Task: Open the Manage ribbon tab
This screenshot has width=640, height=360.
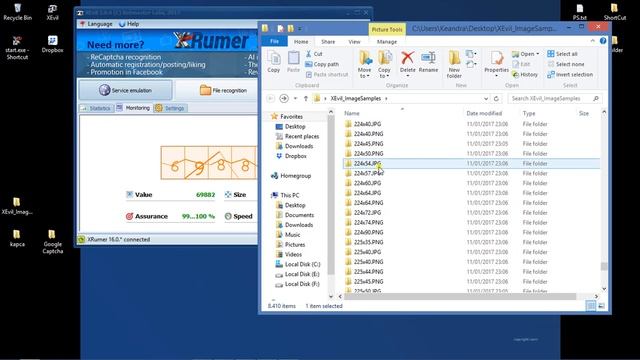Action: (x=387, y=41)
